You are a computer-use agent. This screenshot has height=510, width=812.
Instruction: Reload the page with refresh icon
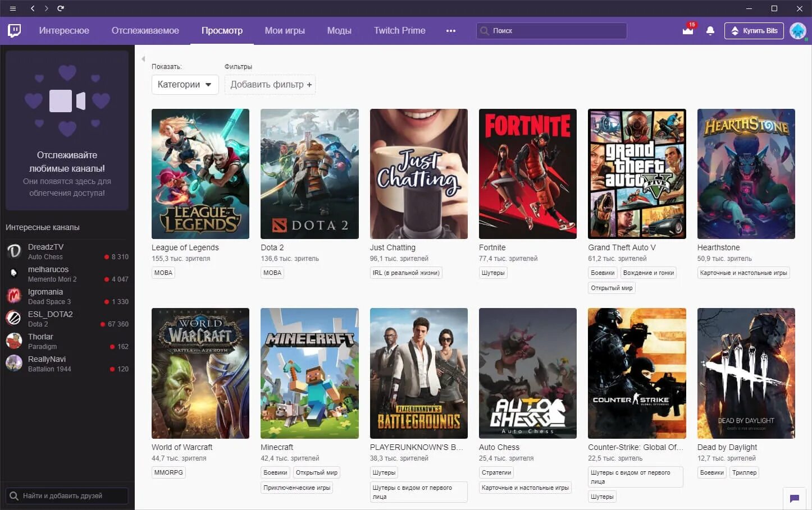coord(61,8)
